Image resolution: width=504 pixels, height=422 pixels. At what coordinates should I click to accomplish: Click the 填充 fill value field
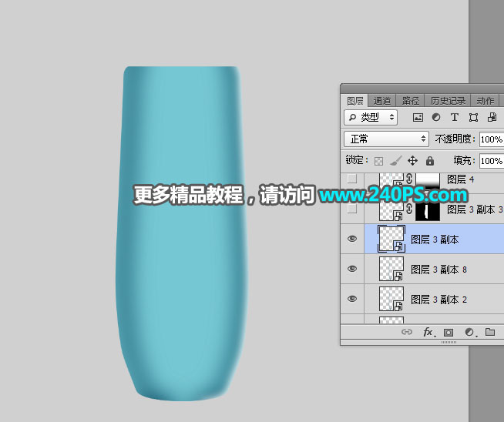[x=492, y=161]
